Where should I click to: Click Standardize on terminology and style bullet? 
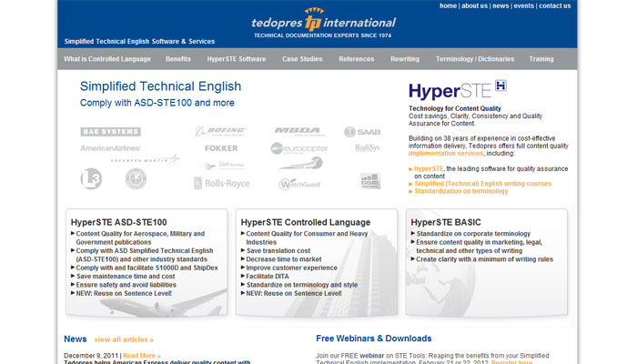click(x=302, y=285)
